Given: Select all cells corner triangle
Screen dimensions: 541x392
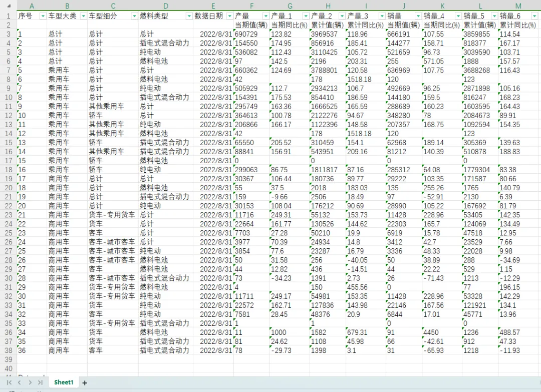Looking at the screenshot, I should (x=9, y=6).
